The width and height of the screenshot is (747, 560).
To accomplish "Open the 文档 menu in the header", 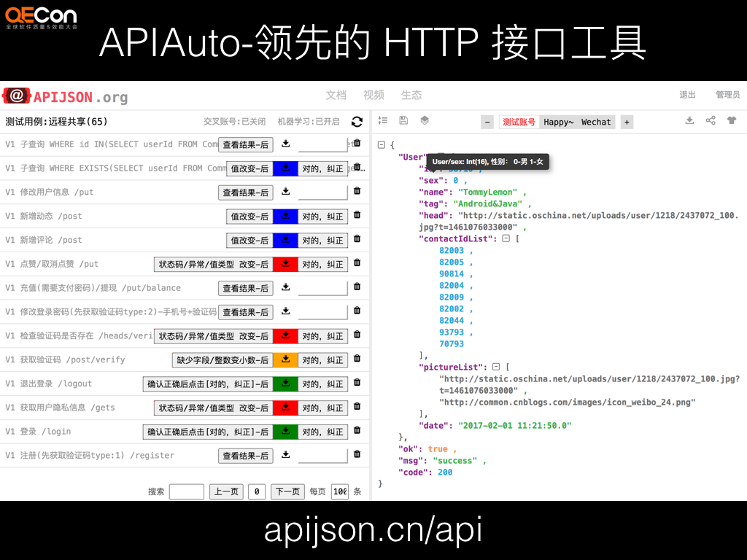I will click(336, 95).
